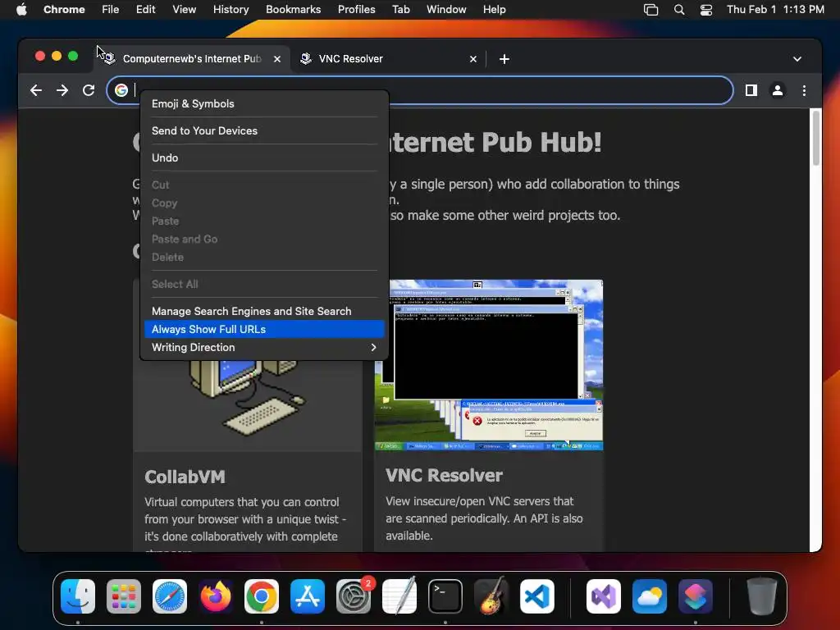Open Manage Search Engines and Site Search
The width and height of the screenshot is (840, 630).
click(265, 311)
